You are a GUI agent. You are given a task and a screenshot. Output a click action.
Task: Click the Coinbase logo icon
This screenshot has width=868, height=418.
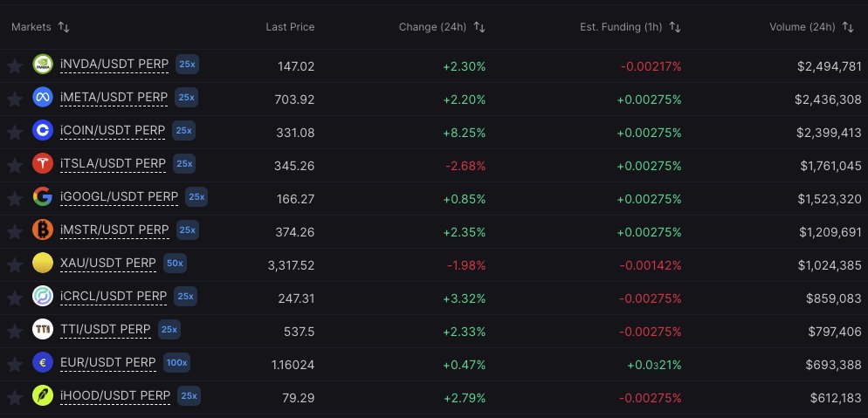pyautogui.click(x=43, y=131)
